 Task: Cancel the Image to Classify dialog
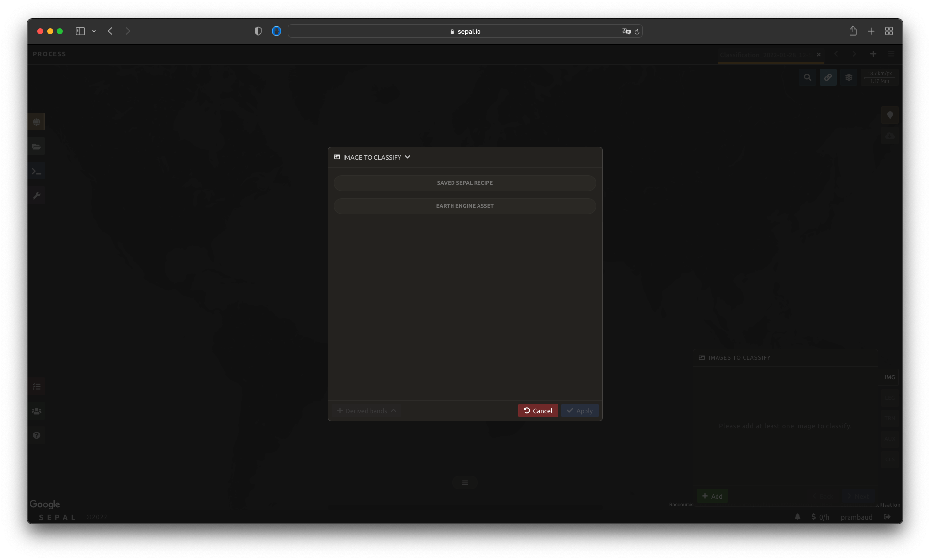(x=537, y=411)
